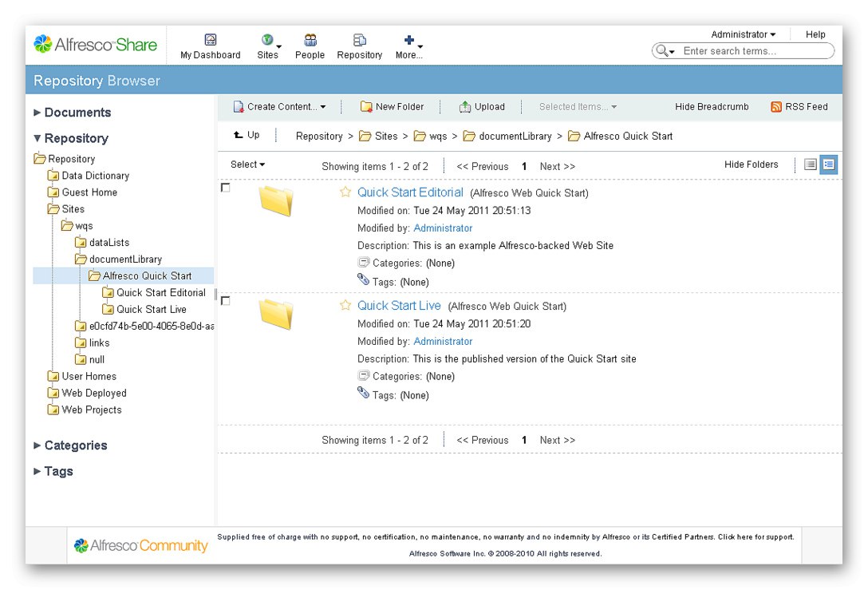Open the People icon
Image resolution: width=868 pixels, height=590 pixels.
[x=310, y=39]
